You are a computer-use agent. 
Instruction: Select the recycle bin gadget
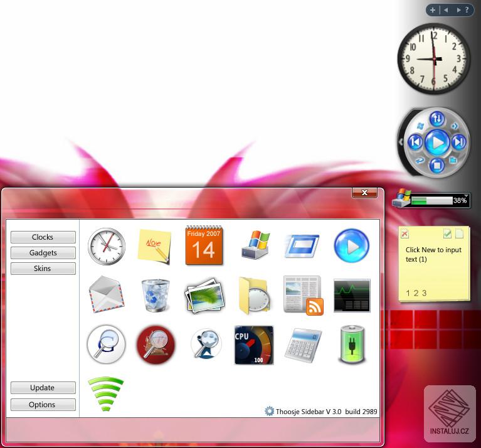tap(156, 295)
